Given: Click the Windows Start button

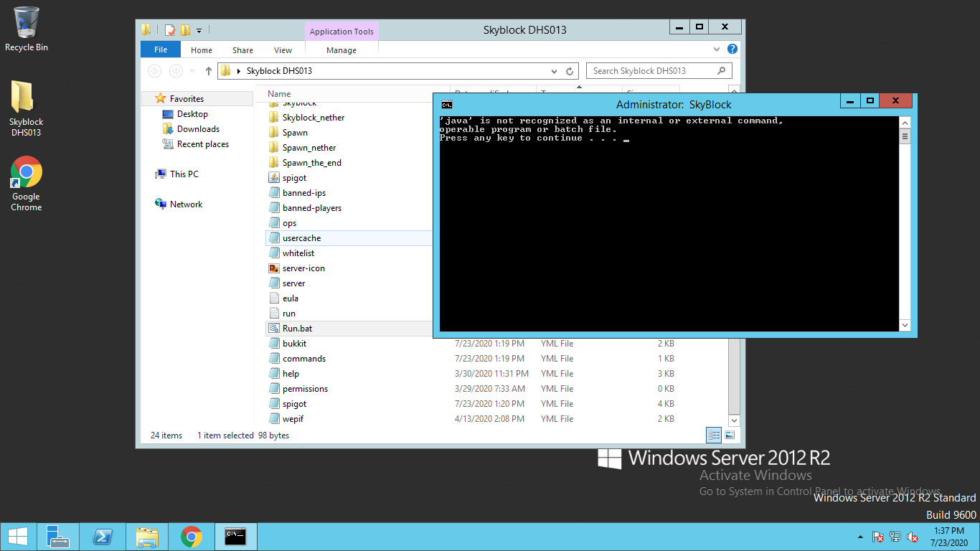Looking at the screenshot, I should (x=17, y=537).
